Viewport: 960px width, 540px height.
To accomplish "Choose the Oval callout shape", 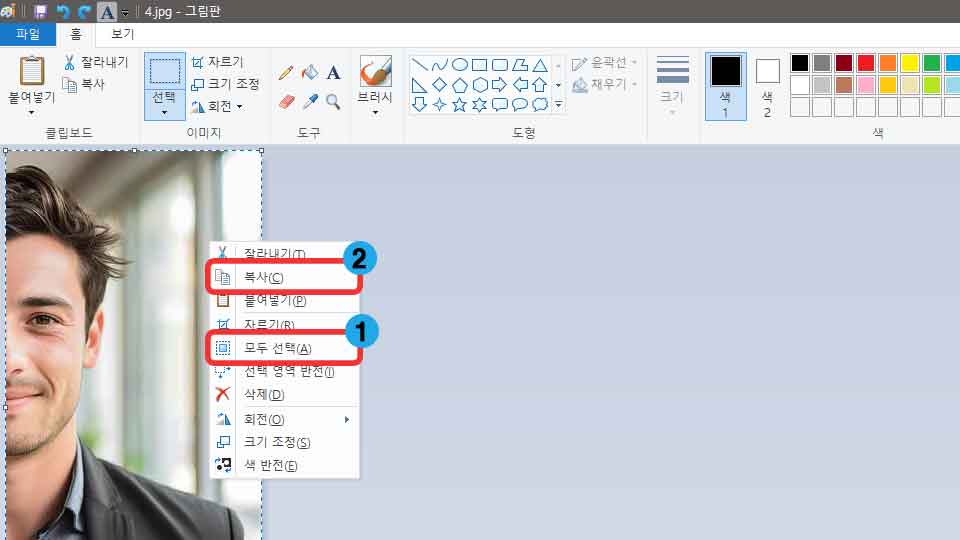I will 520,105.
